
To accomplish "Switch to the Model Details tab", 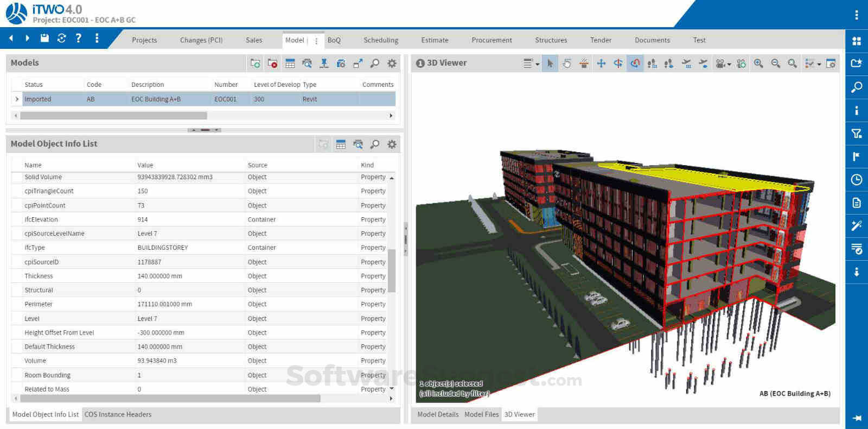I will pyautogui.click(x=438, y=414).
